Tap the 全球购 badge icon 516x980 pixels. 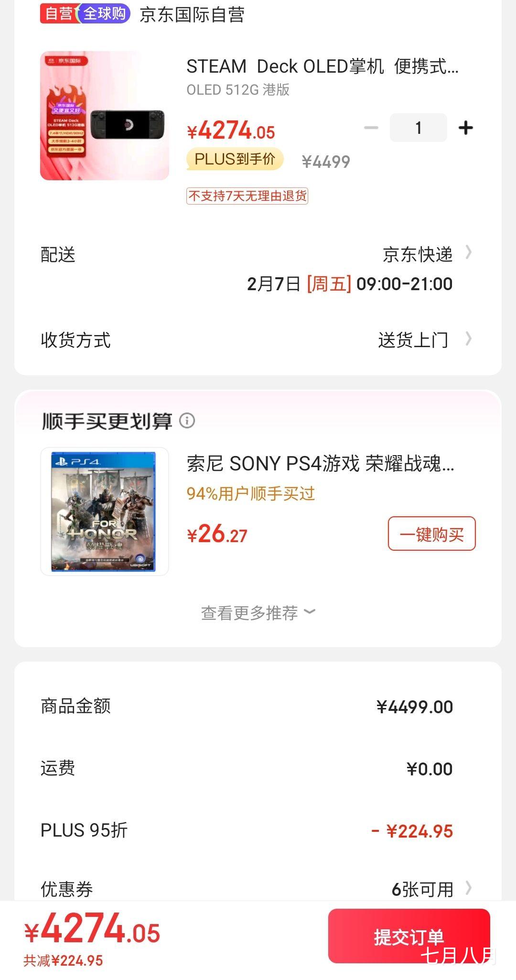point(104,14)
